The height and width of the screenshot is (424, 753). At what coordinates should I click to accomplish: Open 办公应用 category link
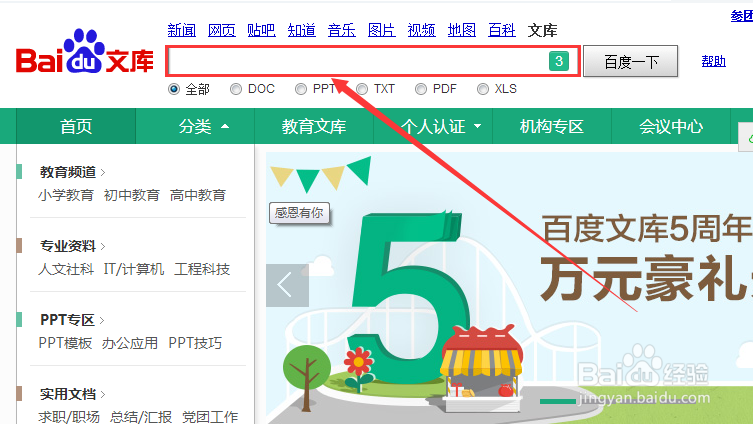130,343
